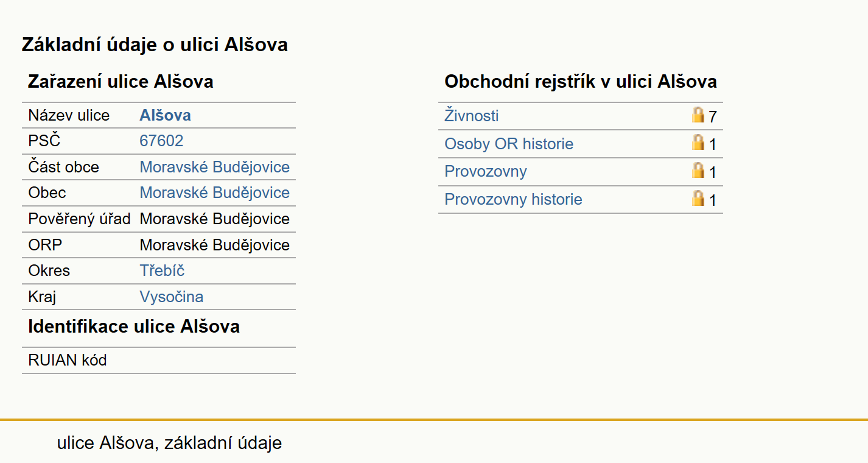Open postal code 67602 link

tap(161, 141)
